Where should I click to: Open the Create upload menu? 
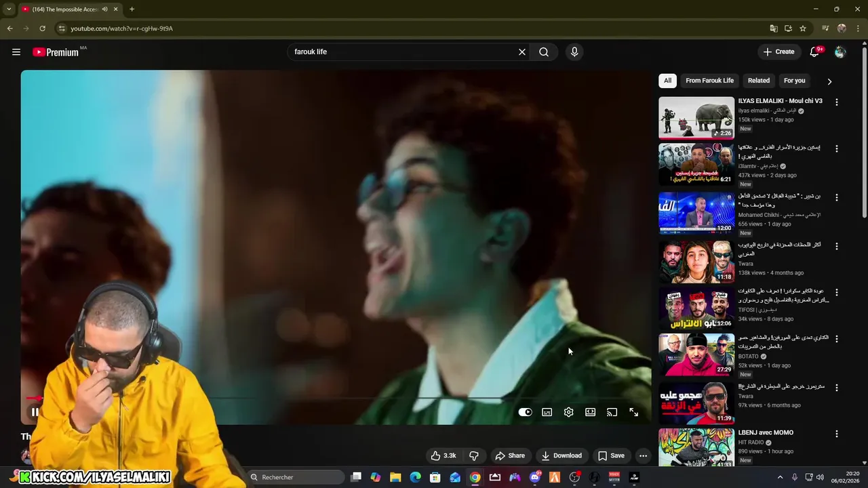pyautogui.click(x=778, y=52)
